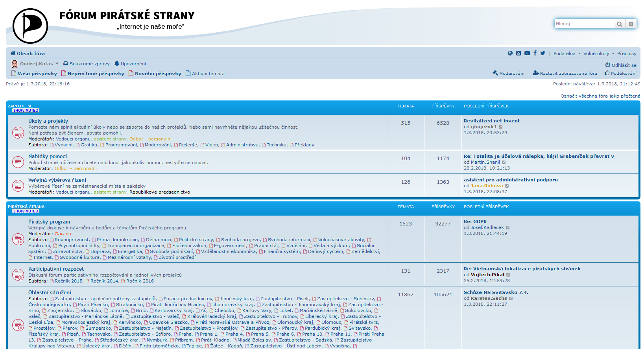Screen dimensions: 644x349
Task: Click the forum icon beside Oblastní sdružení
Action: (x=18, y=325)
